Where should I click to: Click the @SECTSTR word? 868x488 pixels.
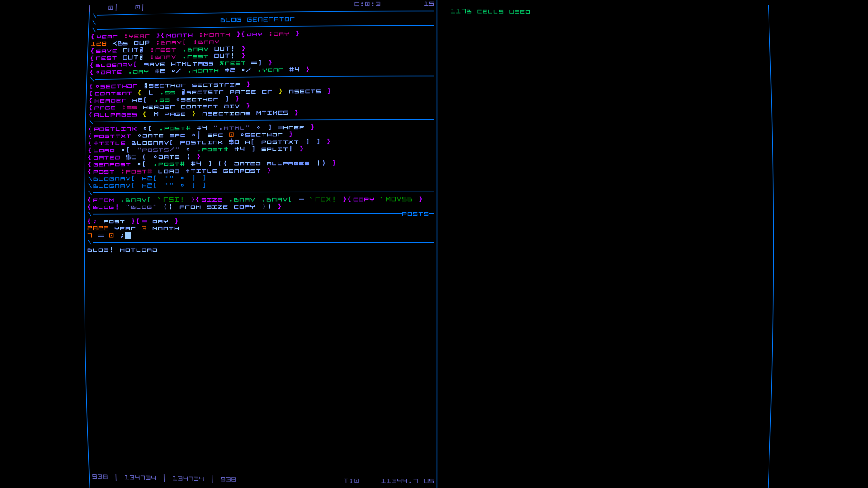tap(203, 92)
